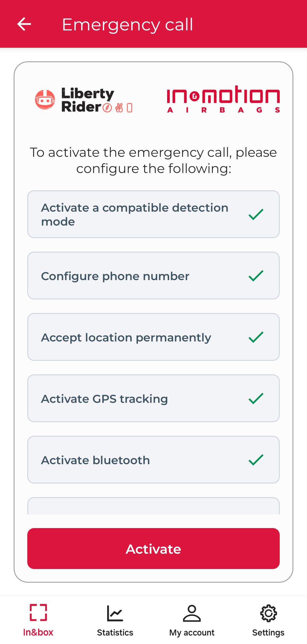
Task: Tap Activate a compatible detection mode
Action: coord(134,214)
